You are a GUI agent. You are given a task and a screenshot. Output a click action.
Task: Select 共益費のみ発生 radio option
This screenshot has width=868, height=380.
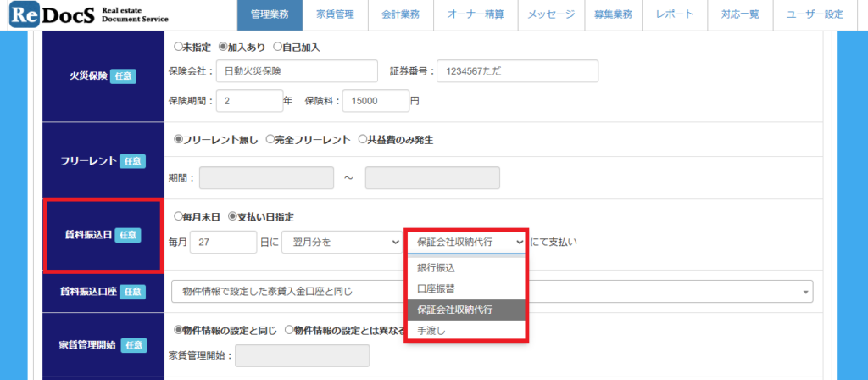(x=363, y=139)
